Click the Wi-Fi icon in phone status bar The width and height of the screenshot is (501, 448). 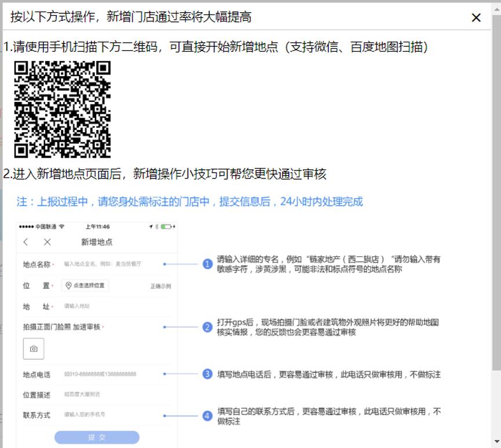(x=60, y=226)
